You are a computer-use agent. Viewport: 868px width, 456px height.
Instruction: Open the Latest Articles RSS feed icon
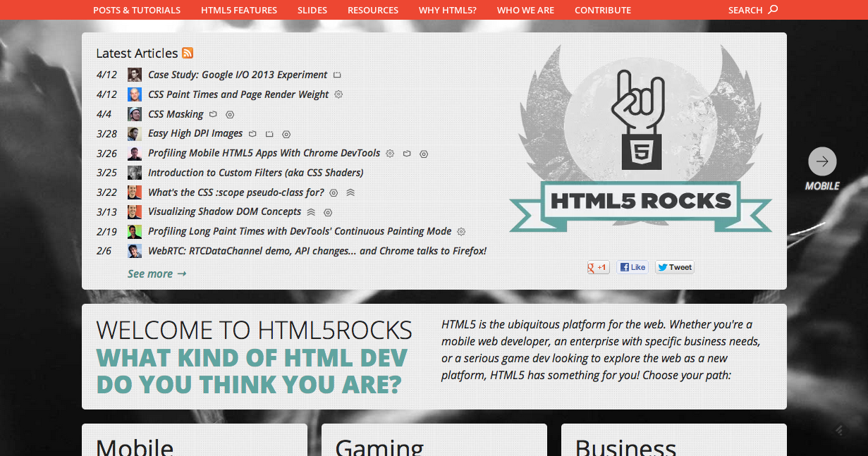188,53
